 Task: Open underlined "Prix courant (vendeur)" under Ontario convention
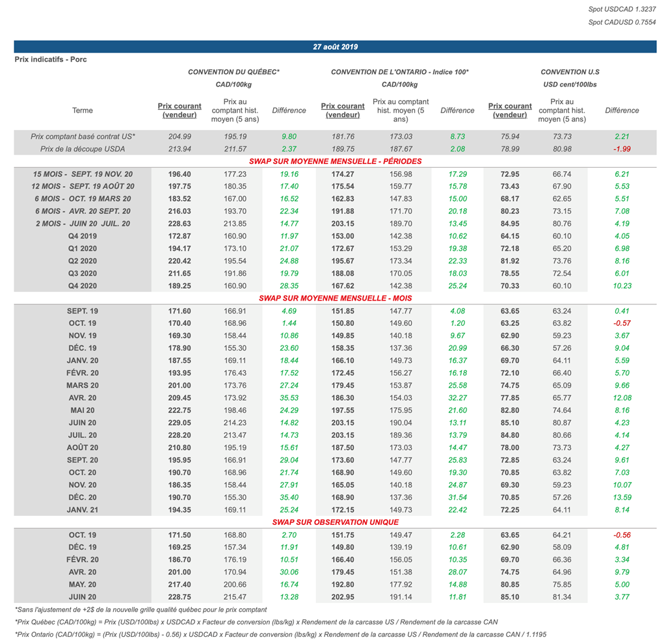click(343, 111)
